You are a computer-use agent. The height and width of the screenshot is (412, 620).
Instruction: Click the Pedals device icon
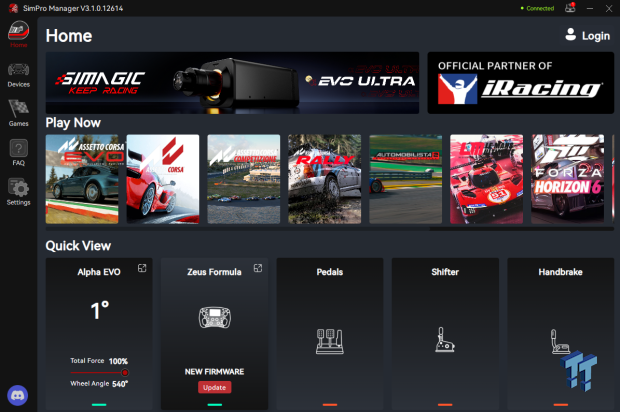(330, 341)
